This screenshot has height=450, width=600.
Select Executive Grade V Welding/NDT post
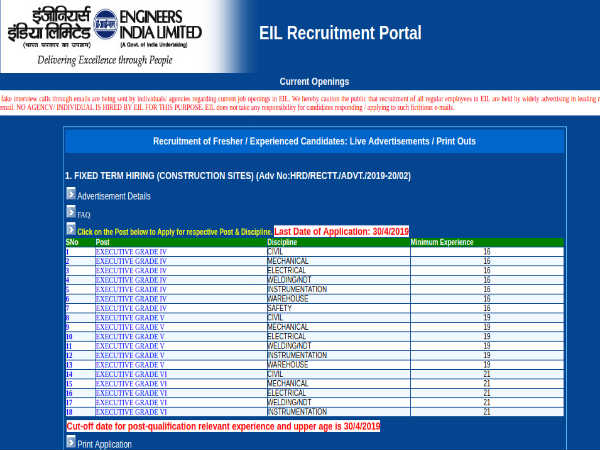pyautogui.click(x=129, y=346)
